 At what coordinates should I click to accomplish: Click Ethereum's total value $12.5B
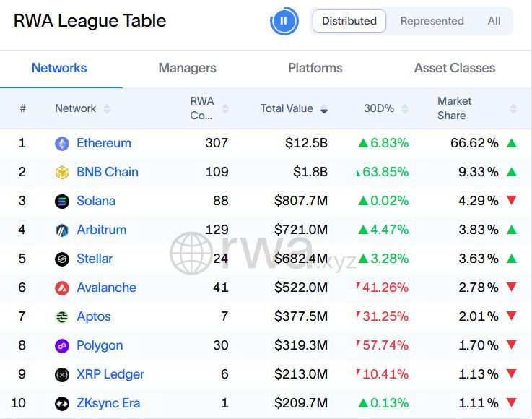click(x=306, y=143)
